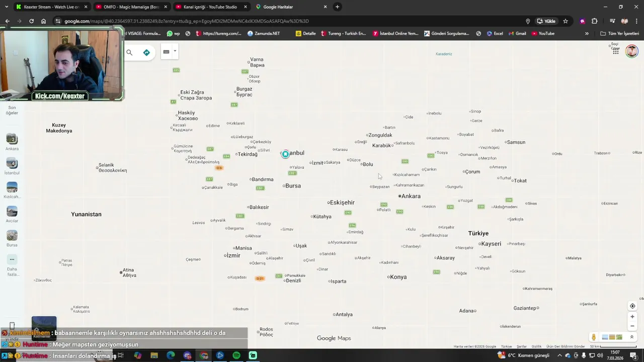This screenshot has height=362, width=644.
Task: Switch to the YouTube Studio Kanal içeriği tab
Action: point(211,7)
